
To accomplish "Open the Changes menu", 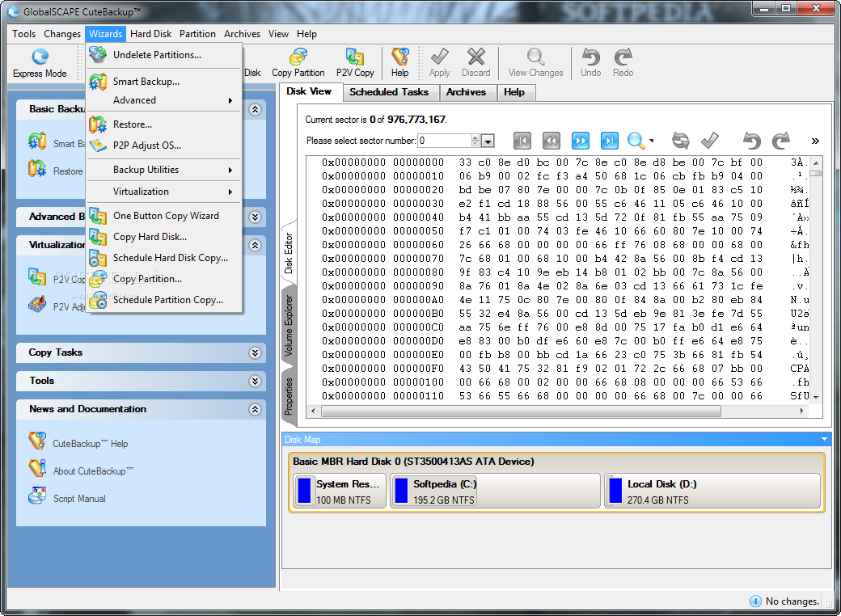I will coord(62,34).
